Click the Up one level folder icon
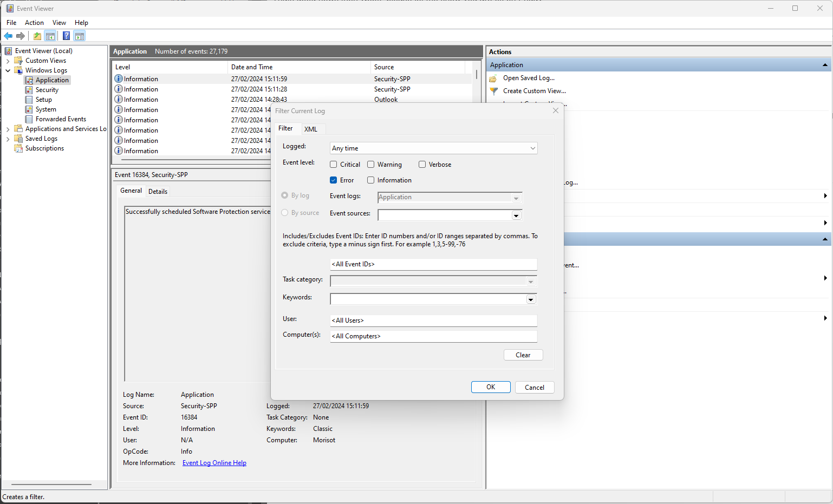 (37, 36)
